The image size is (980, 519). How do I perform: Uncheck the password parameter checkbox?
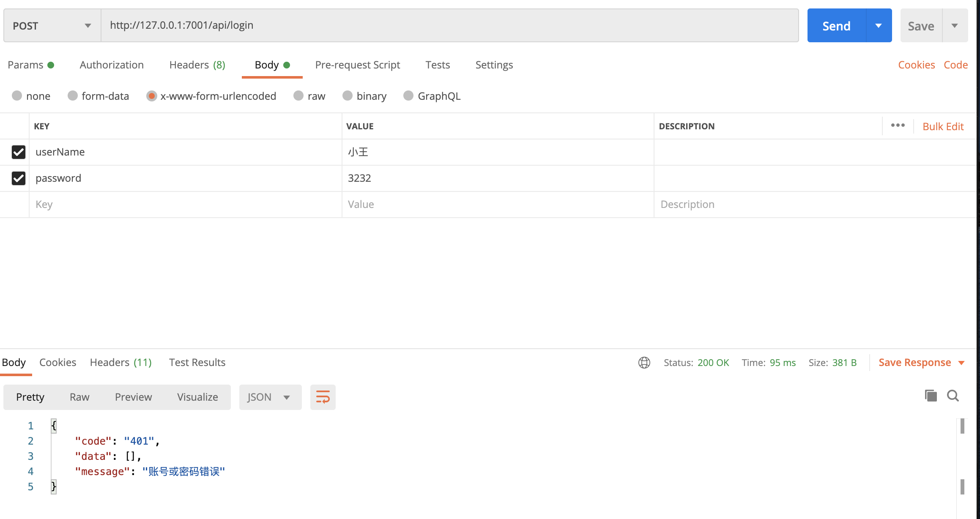click(x=19, y=178)
